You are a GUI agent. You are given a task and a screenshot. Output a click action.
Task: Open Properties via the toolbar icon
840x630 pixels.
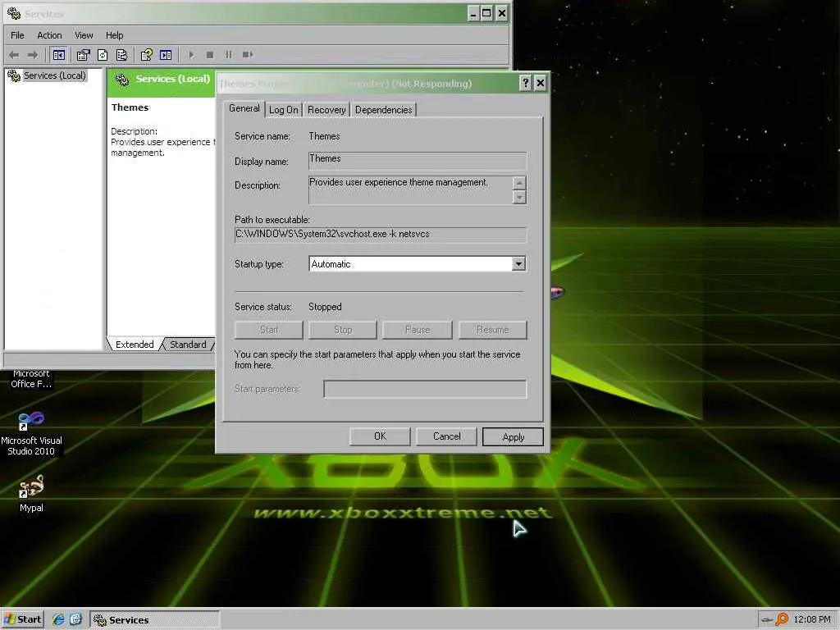pos(83,55)
